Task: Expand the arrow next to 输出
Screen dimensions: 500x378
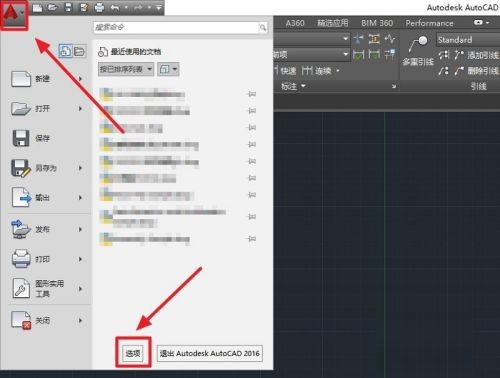Action: coord(80,198)
